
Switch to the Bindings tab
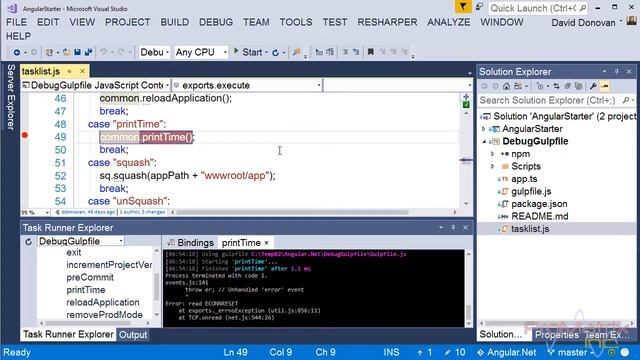tap(191, 243)
